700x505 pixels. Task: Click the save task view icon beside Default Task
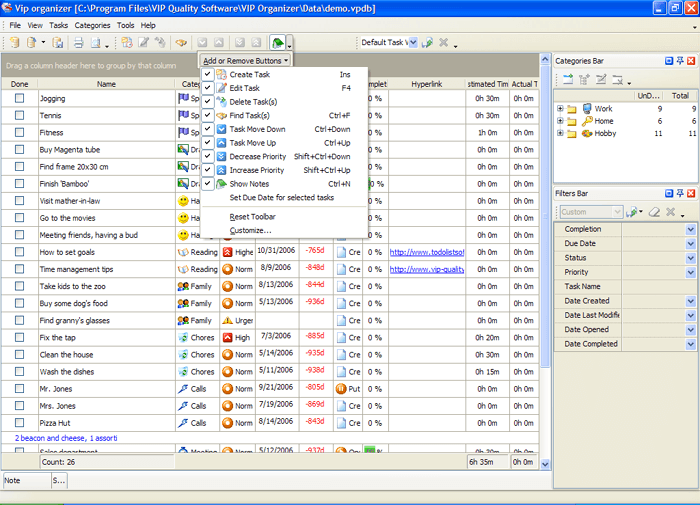coord(428,43)
